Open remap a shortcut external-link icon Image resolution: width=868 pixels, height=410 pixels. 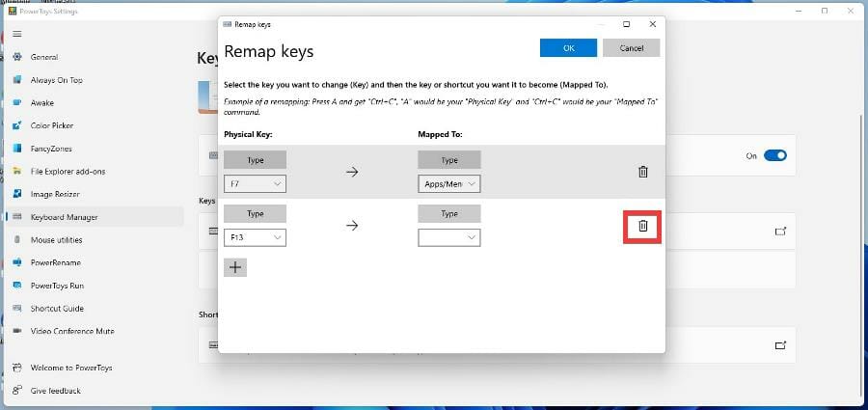780,345
